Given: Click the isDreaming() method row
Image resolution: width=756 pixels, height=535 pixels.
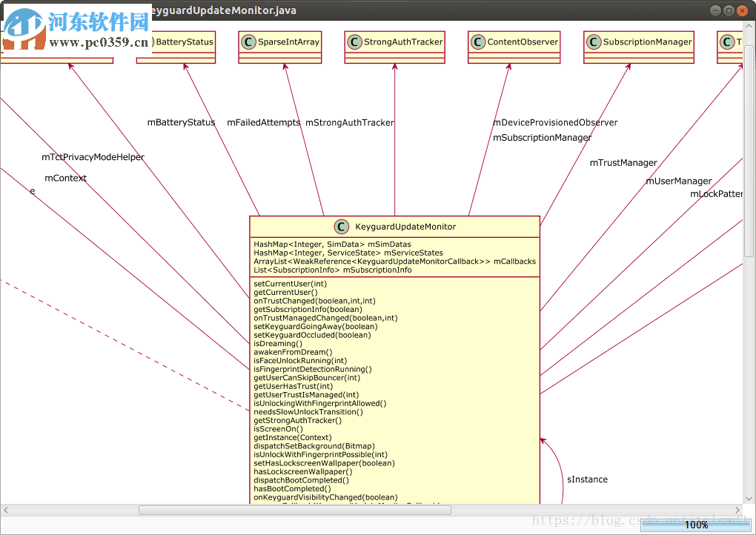Looking at the screenshot, I should click(x=278, y=343).
